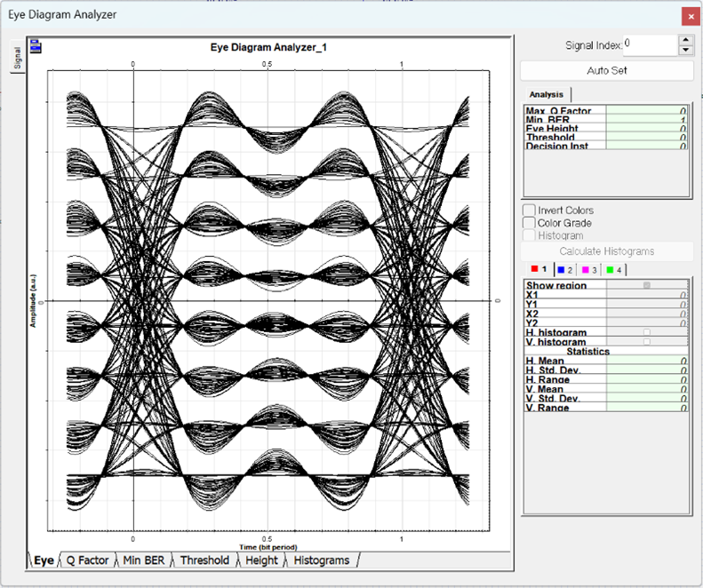Toggle the Show region checkbox

[x=646, y=285]
